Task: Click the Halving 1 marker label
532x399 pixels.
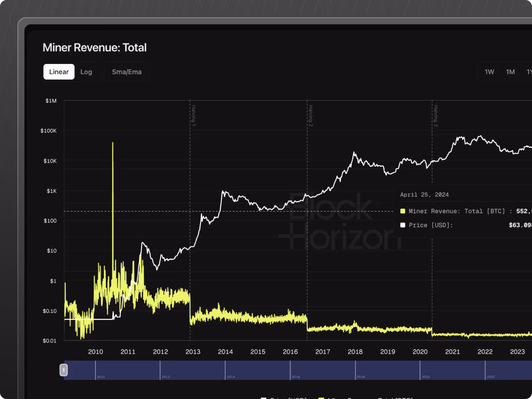Action: [194, 116]
